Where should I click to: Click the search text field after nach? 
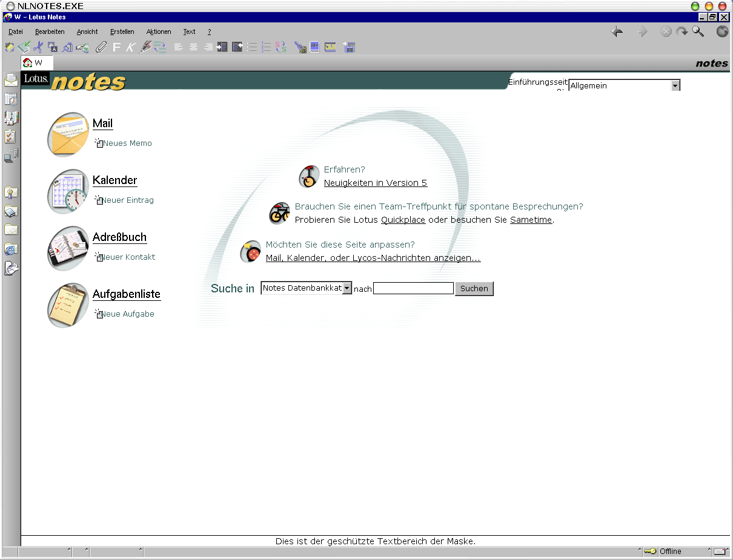pyautogui.click(x=413, y=289)
